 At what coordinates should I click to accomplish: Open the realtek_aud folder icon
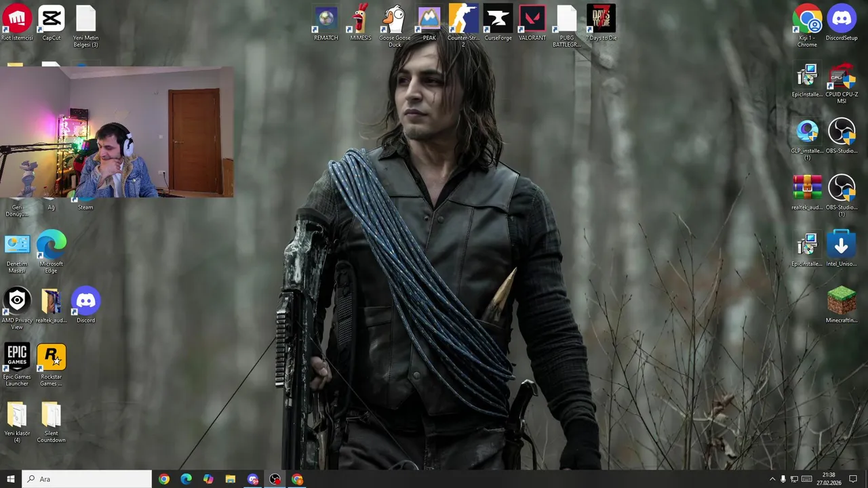click(x=52, y=306)
